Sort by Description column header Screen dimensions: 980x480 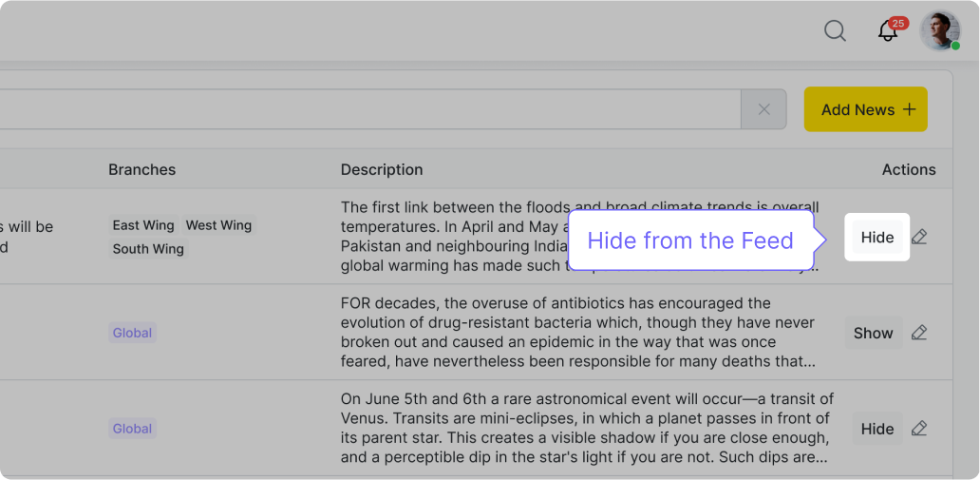point(382,169)
